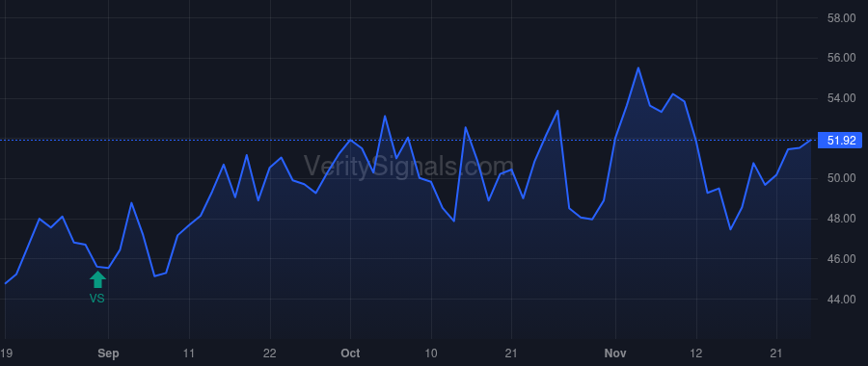Click the green VS signal arrow marker
The height and width of the screenshot is (366, 868).
point(97,279)
